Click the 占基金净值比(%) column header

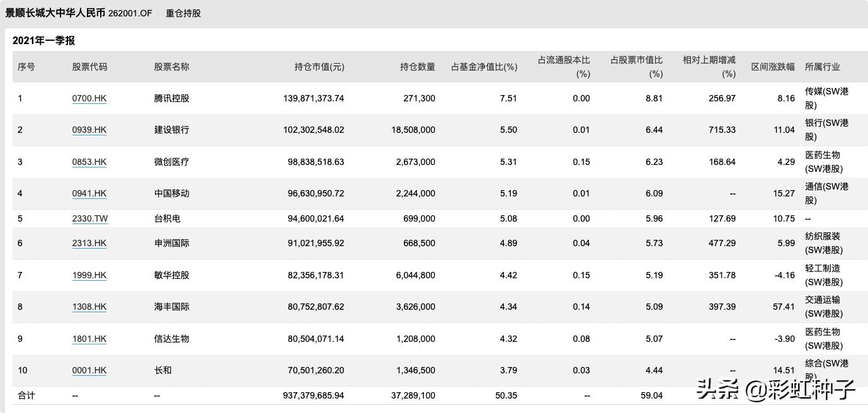click(x=484, y=67)
